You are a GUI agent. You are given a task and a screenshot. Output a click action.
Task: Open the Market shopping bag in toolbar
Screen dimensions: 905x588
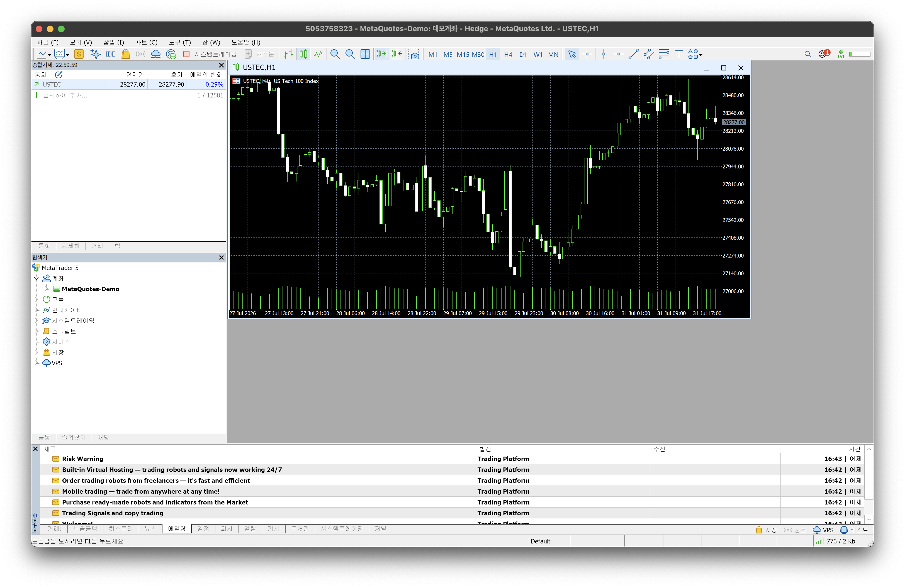coord(125,54)
